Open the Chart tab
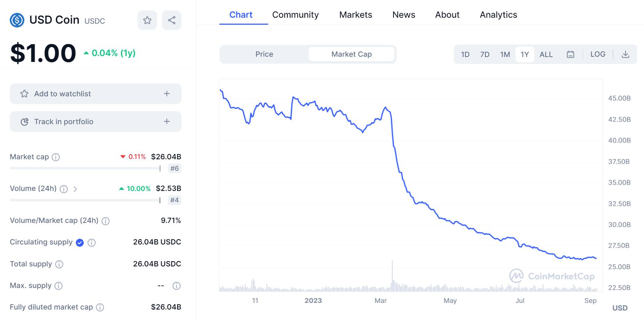644x321 pixels. click(x=241, y=15)
